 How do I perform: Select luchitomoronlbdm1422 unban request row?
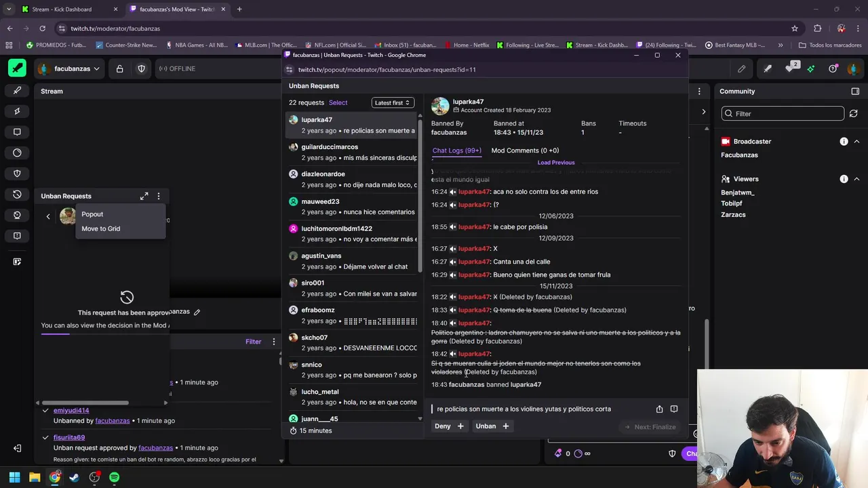(x=352, y=234)
